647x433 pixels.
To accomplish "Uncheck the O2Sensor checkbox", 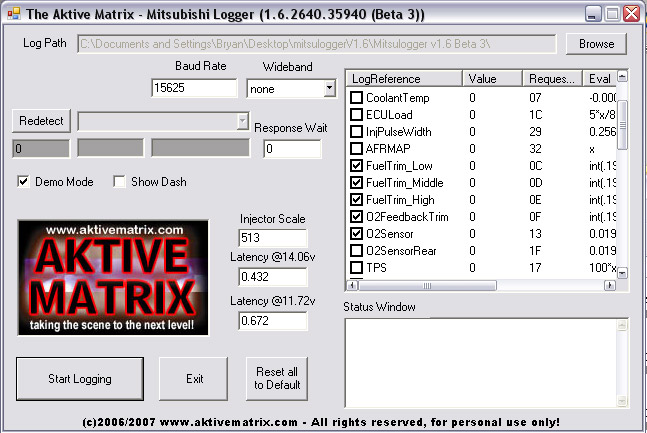I will pyautogui.click(x=356, y=234).
